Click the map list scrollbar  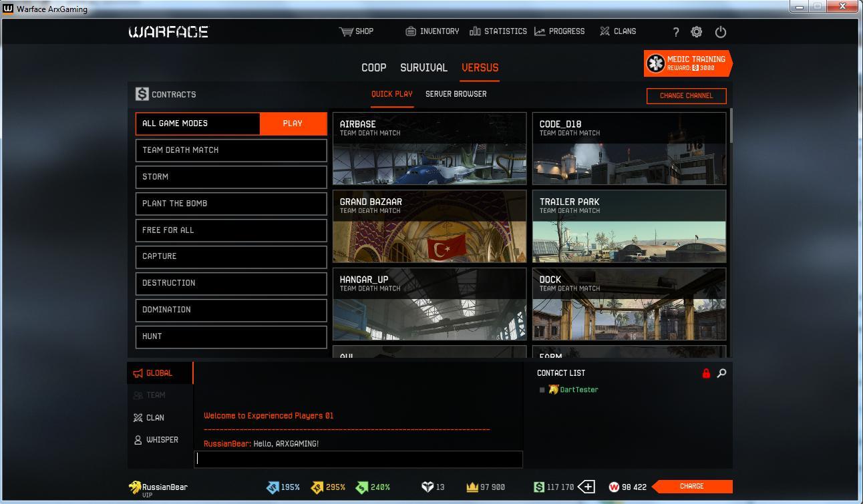pyautogui.click(x=731, y=126)
